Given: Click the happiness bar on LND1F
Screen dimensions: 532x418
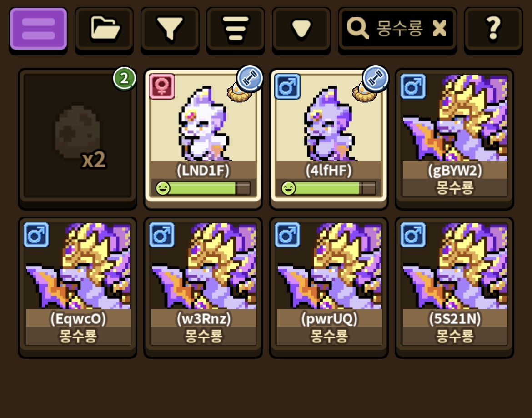Looking at the screenshot, I should coord(203,188).
